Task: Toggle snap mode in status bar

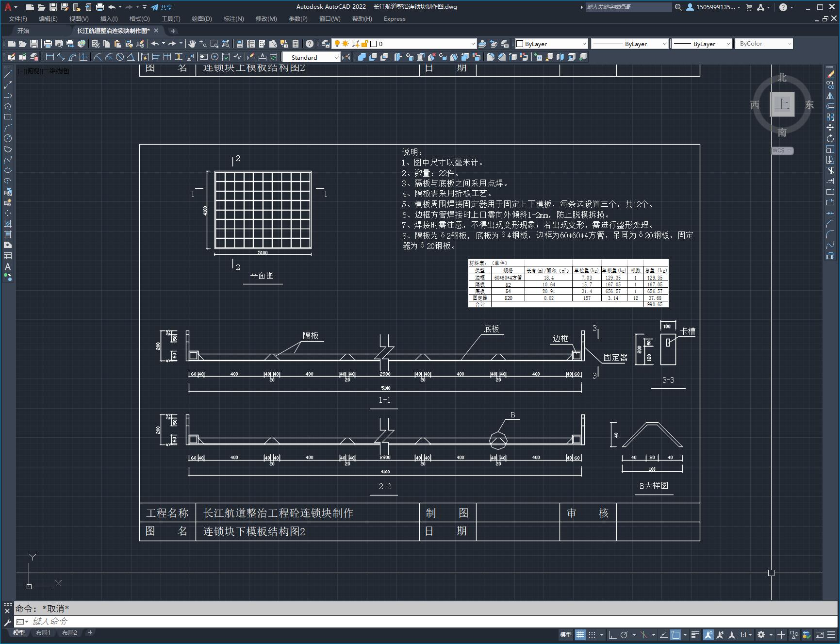Action: pos(592,634)
